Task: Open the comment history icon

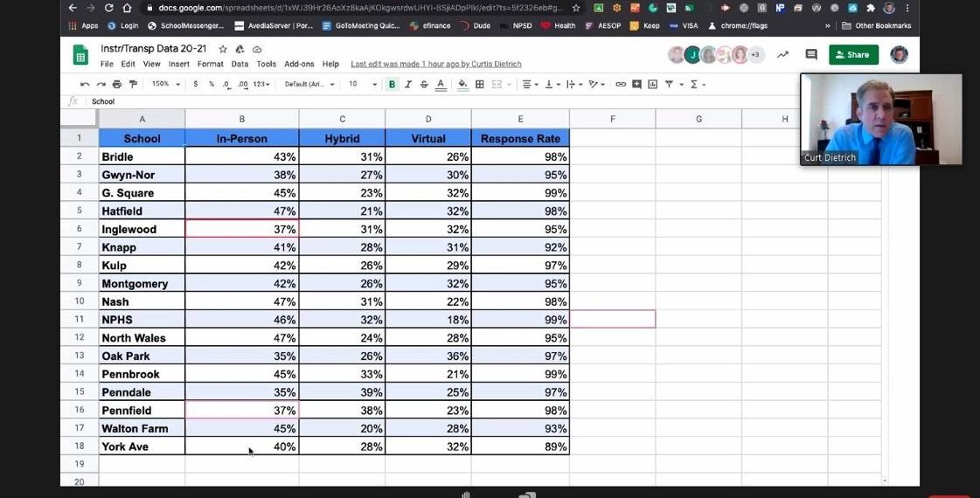Action: point(811,55)
